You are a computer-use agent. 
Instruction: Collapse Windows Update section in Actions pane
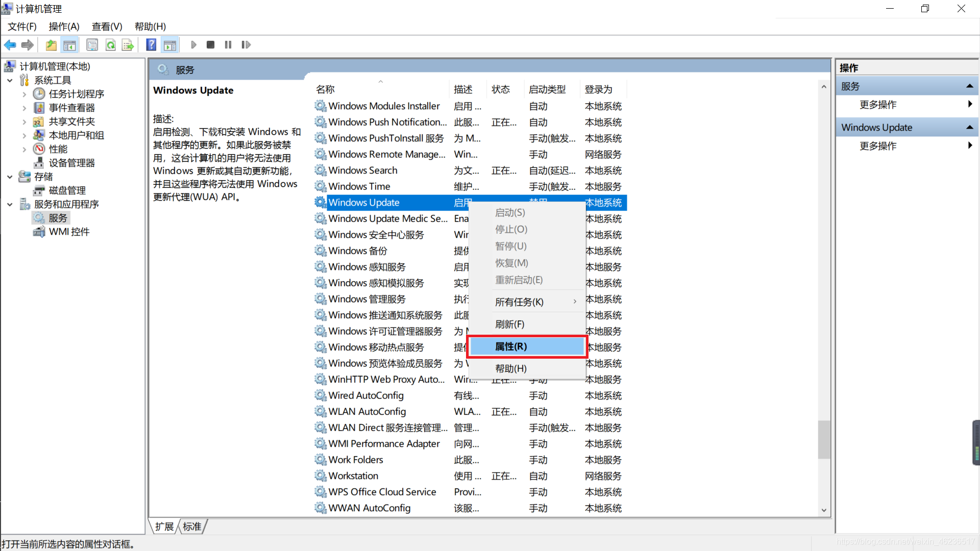click(969, 127)
